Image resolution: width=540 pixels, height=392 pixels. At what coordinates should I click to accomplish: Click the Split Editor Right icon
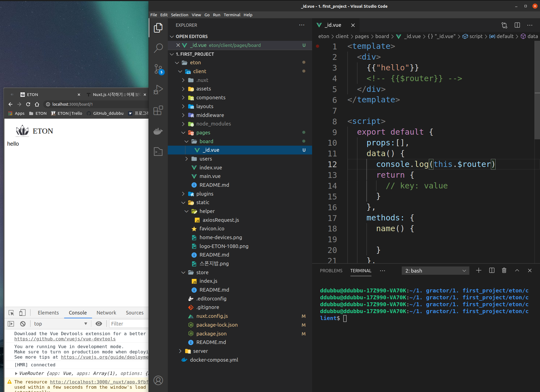[517, 25]
